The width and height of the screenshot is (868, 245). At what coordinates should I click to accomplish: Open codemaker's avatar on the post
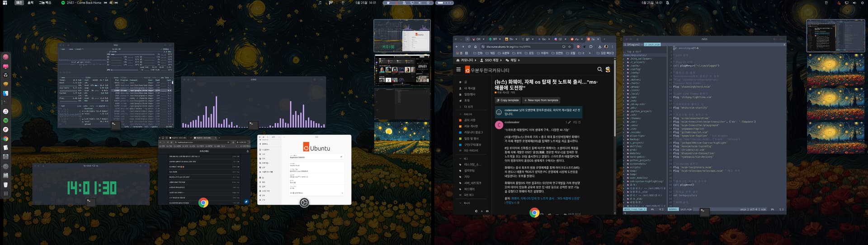(x=499, y=125)
